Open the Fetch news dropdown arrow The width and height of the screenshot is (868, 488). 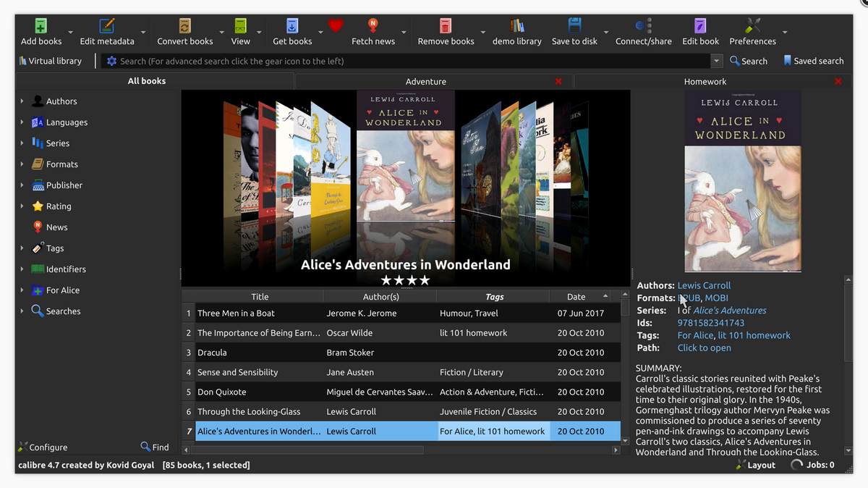tap(404, 32)
